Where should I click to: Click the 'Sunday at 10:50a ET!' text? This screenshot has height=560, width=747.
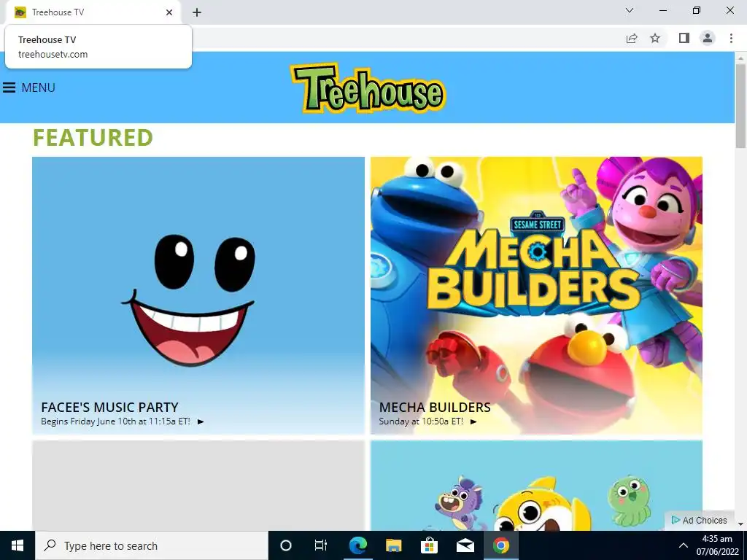tap(421, 421)
